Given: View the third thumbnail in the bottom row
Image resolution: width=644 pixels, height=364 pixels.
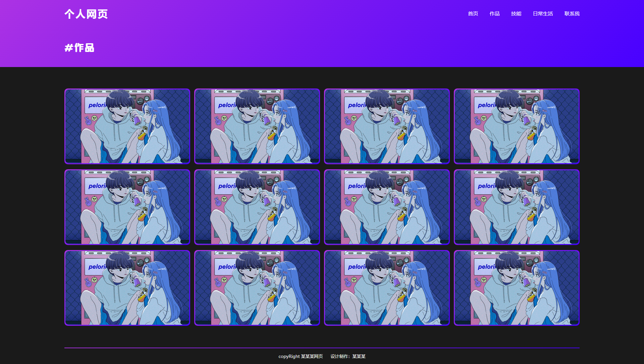Looking at the screenshot, I should [x=387, y=288].
